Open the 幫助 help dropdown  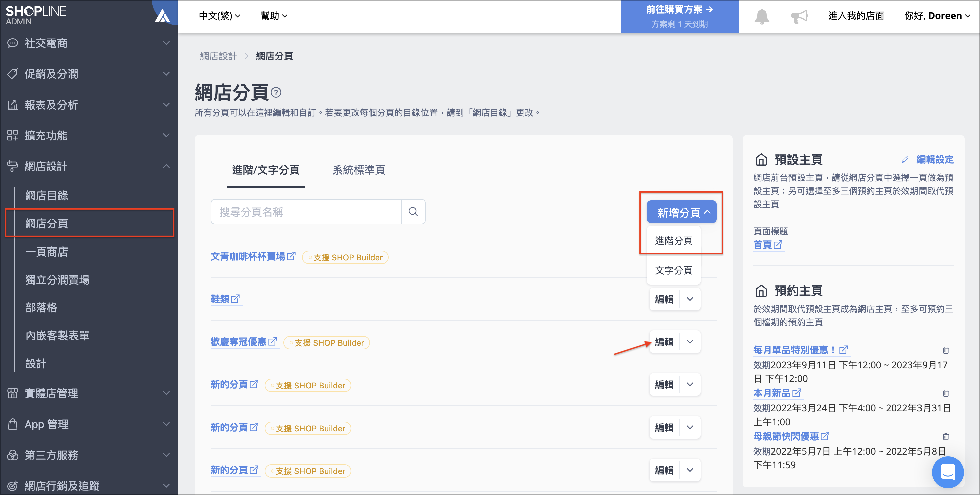coord(274,16)
